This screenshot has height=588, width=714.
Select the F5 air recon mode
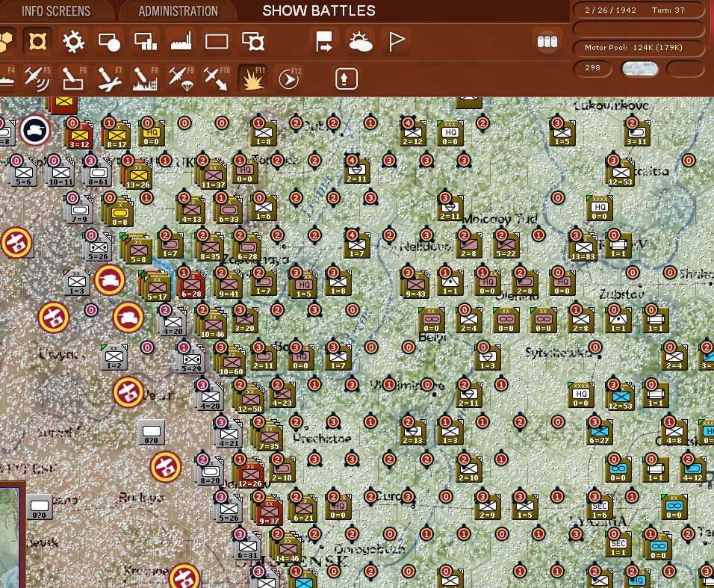37,78
